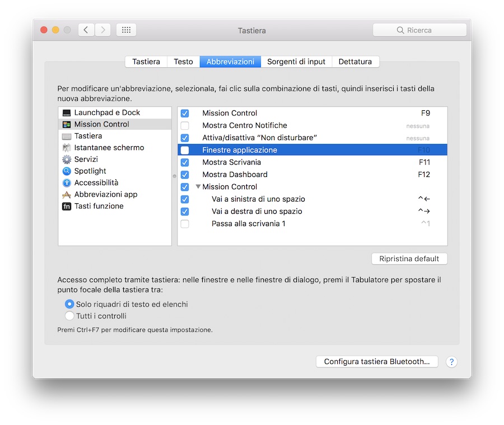Click the Spotlight magnifier icon
The width and height of the screenshot is (504, 425).
point(67,171)
